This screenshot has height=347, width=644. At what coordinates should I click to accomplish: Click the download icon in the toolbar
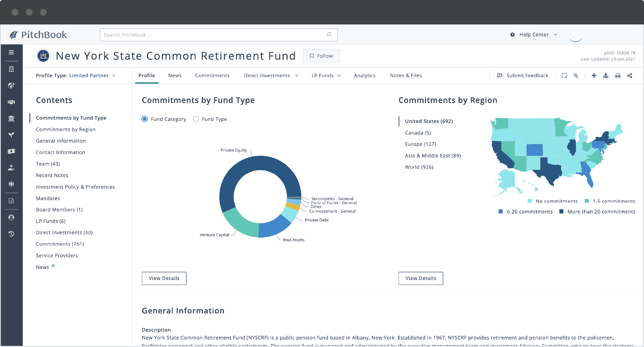(x=606, y=75)
